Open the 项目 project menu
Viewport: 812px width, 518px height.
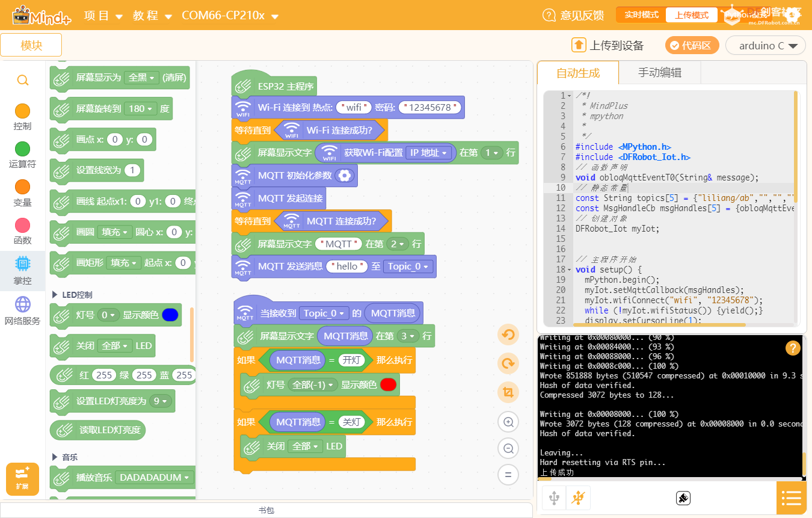tap(103, 16)
